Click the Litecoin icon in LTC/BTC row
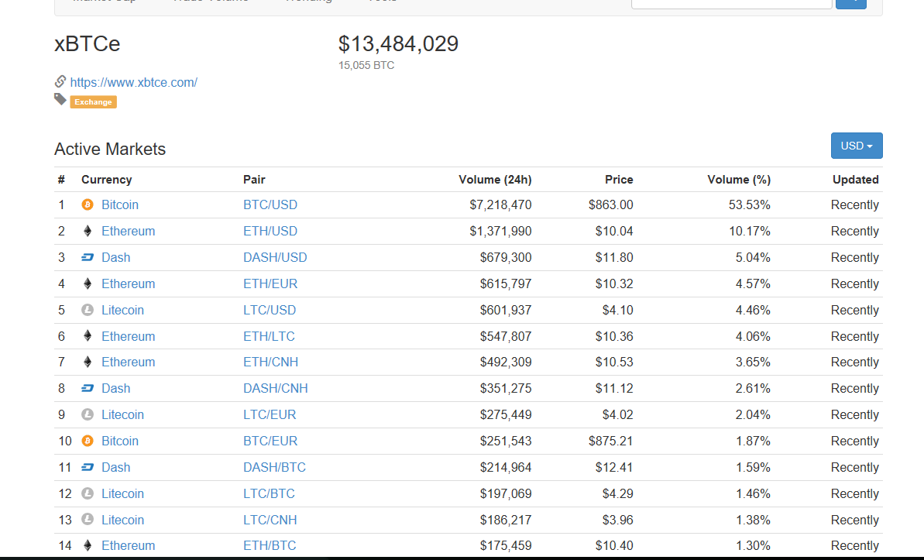This screenshot has height=560, width=924. tap(88, 493)
